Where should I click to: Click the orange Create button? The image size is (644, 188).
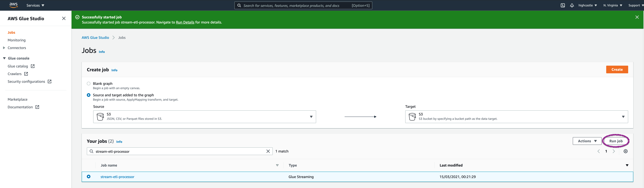tap(617, 69)
